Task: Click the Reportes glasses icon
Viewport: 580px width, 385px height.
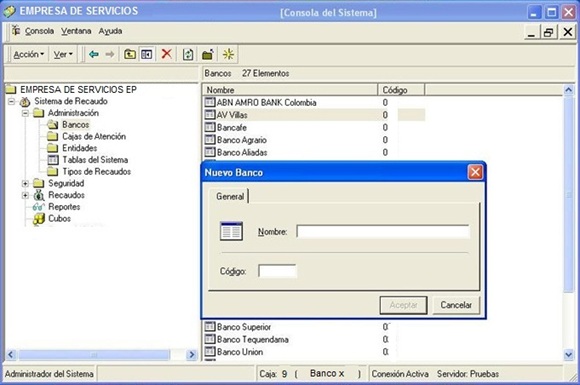Action: point(38,207)
